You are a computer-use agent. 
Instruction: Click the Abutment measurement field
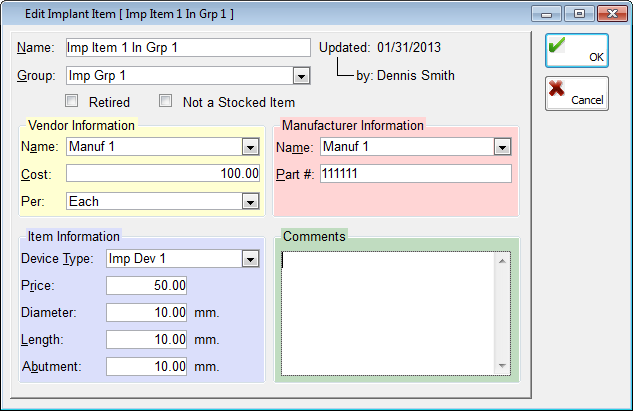click(x=147, y=366)
